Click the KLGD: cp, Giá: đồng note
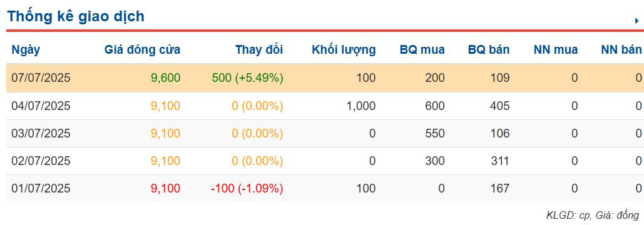This screenshot has width=644, height=225. click(593, 215)
